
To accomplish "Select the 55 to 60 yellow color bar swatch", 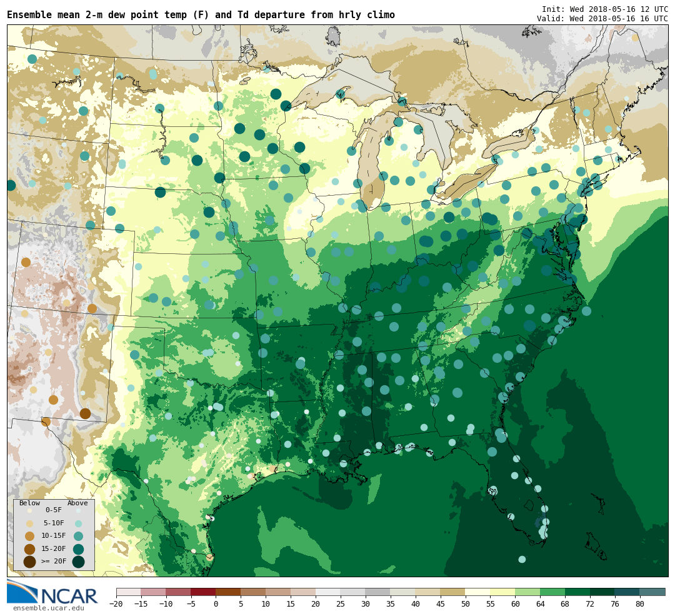I will coord(502,592).
